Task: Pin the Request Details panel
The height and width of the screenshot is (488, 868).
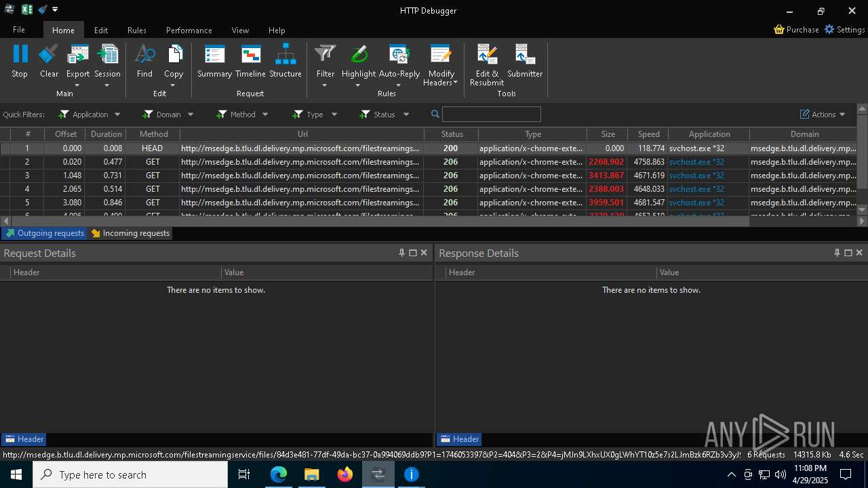Action: [x=401, y=253]
